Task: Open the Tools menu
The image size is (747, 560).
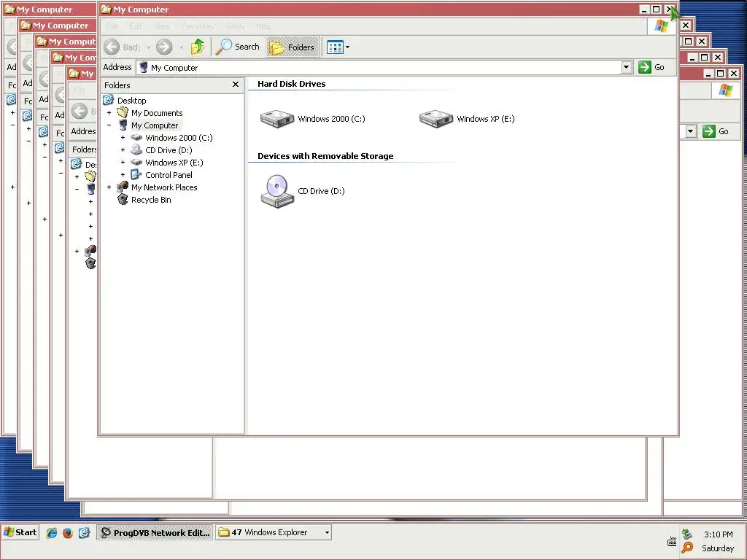Action: [x=236, y=26]
